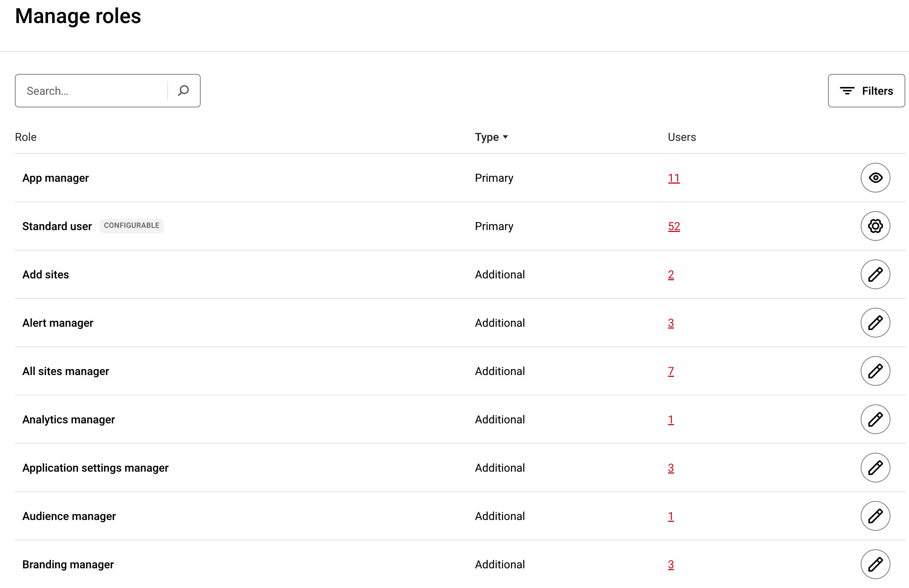Screen dimensions: 909x588
Task: Open gear settings for Standard user role
Action: tap(875, 226)
